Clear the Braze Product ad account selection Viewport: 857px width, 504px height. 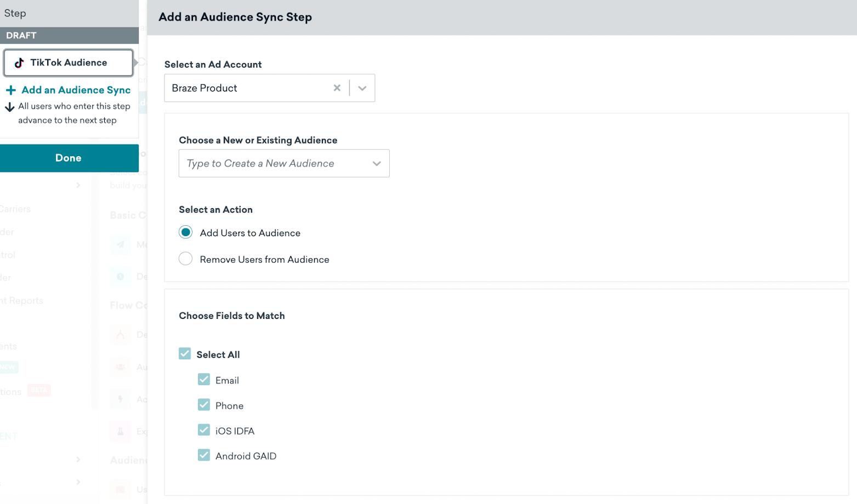337,88
